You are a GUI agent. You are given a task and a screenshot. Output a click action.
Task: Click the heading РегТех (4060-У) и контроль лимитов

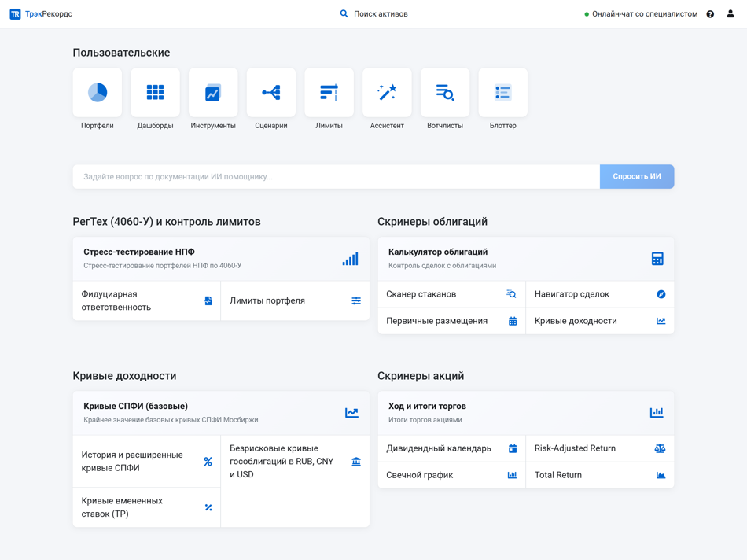tap(167, 222)
